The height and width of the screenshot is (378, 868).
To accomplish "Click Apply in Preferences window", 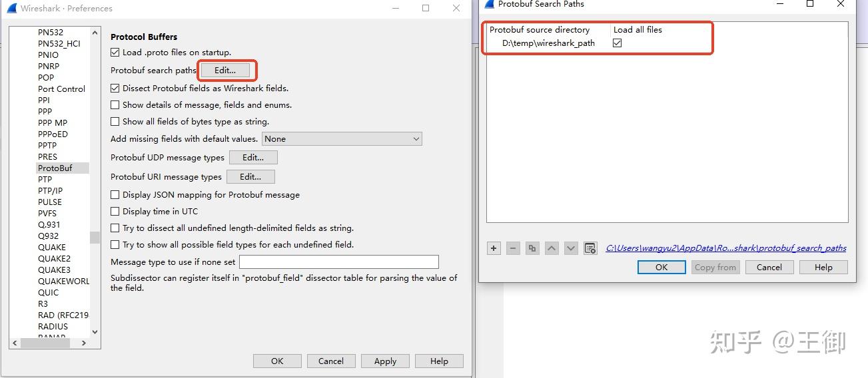I will pos(385,361).
